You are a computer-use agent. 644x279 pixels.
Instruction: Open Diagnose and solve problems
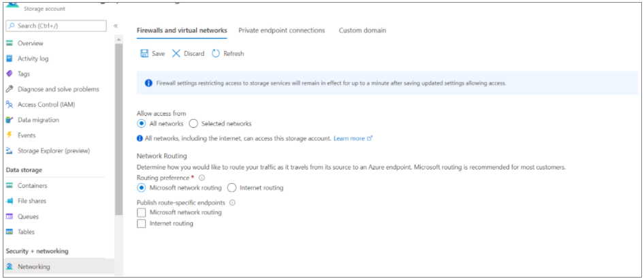[58, 89]
